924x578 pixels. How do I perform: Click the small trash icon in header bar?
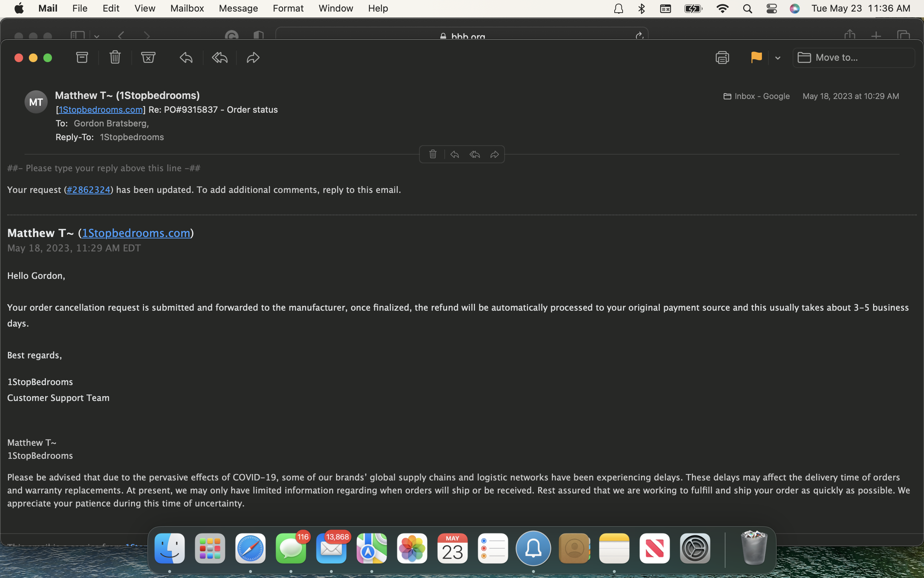433,154
